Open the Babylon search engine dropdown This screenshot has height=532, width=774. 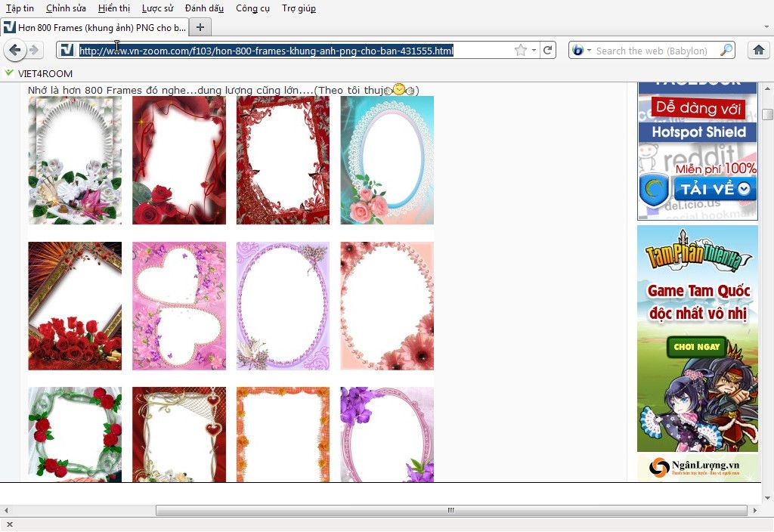tap(581, 51)
